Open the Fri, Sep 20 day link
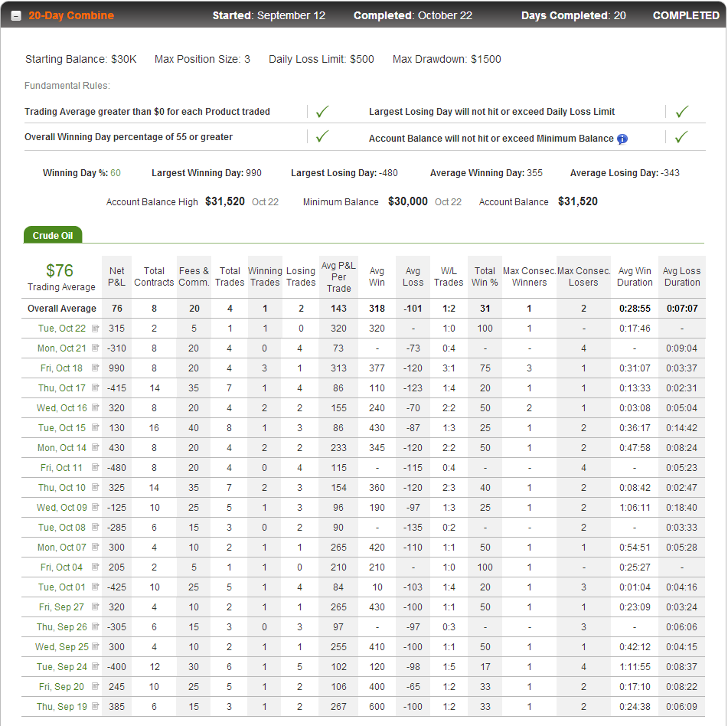Screen dimensions: 728x726 coord(61,686)
